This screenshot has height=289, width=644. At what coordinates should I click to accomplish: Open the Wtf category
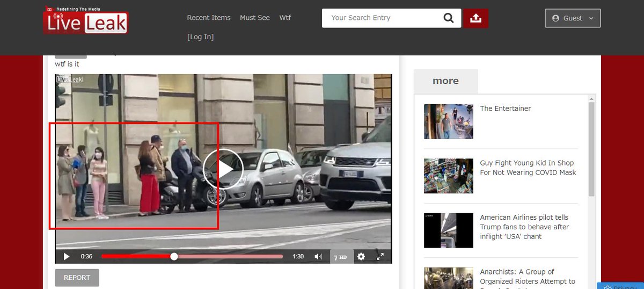[285, 18]
